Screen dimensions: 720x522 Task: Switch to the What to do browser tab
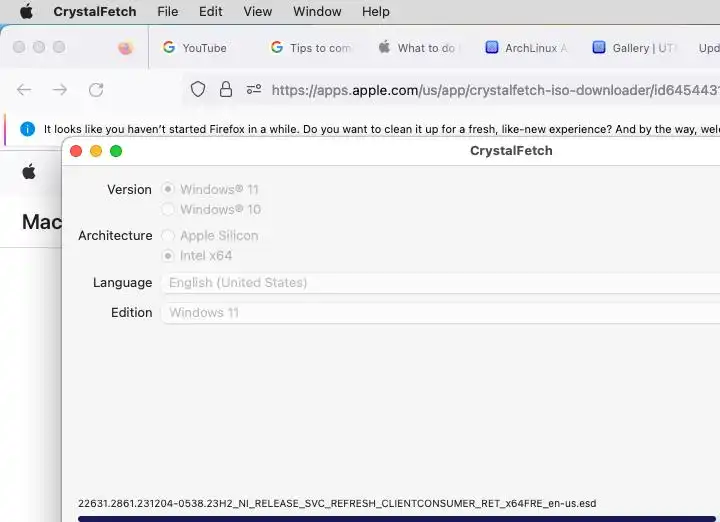click(418, 48)
